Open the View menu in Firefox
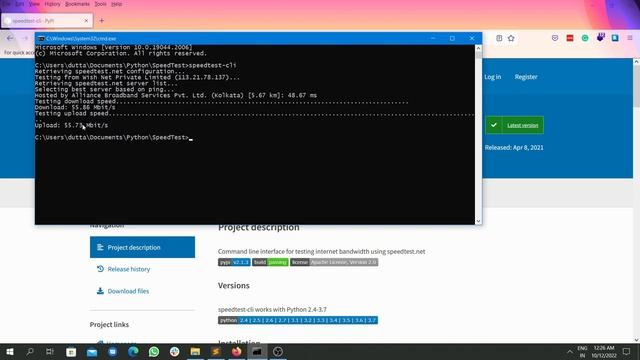640x360 pixels. (x=34, y=4)
